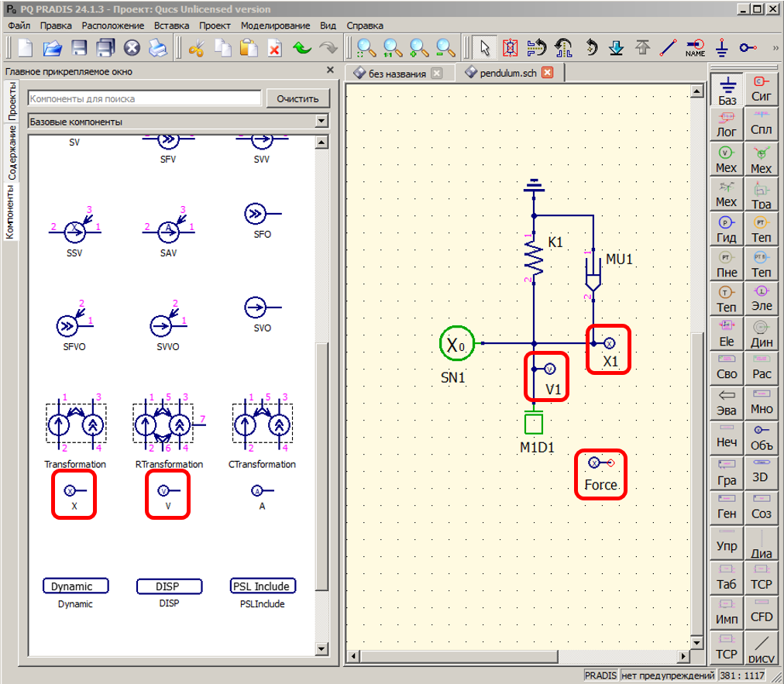Open the Баз base components category
The image size is (784, 684).
(x=727, y=89)
